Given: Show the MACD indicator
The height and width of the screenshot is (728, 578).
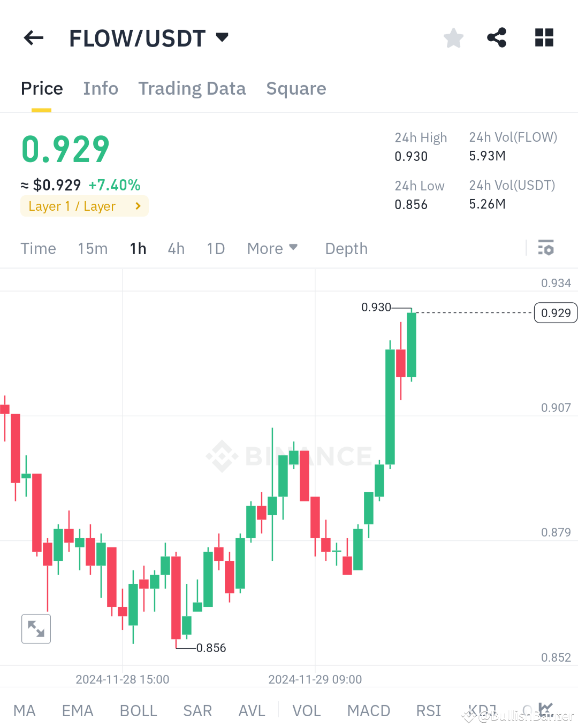Looking at the screenshot, I should pyautogui.click(x=369, y=710).
